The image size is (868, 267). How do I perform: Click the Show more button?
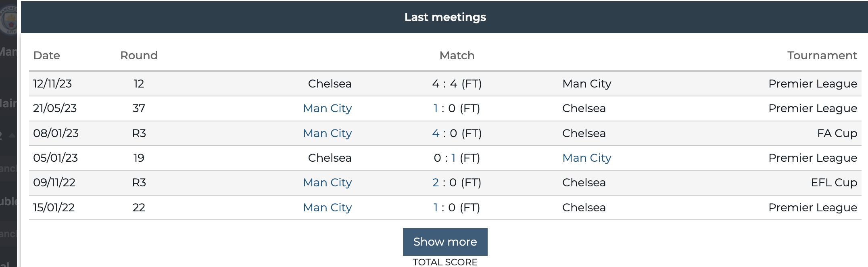click(445, 242)
